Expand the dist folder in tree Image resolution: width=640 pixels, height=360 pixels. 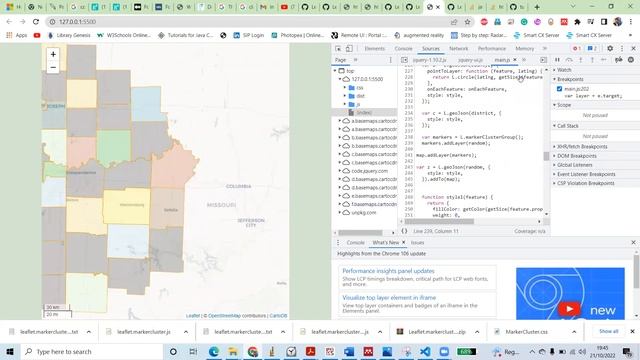coord(344,96)
